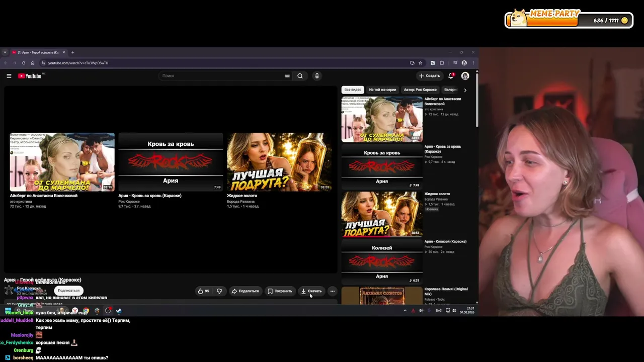The width and height of the screenshot is (644, 362).
Task: Open end-screen thumbnail 'Жидкое золото'
Action: 279,162
